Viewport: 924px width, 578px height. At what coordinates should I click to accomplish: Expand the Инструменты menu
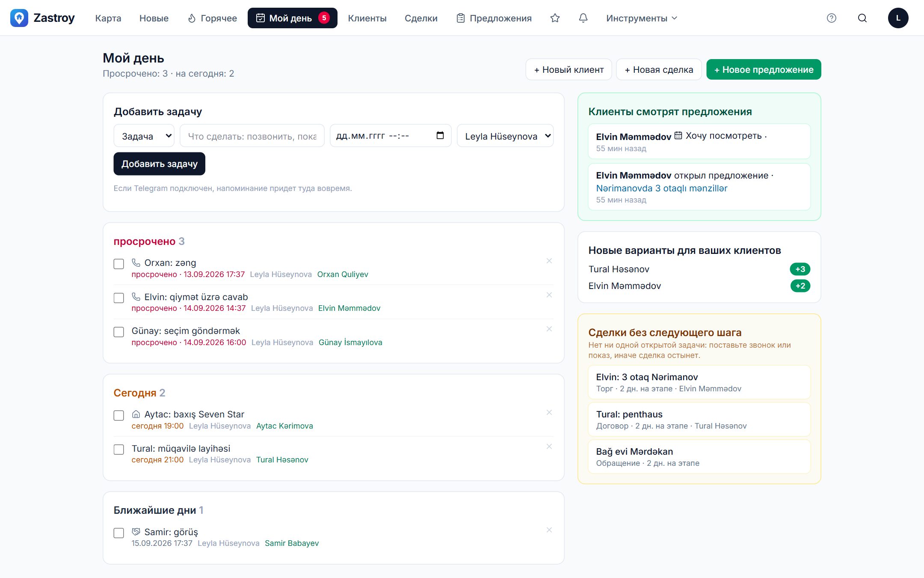[x=642, y=18]
